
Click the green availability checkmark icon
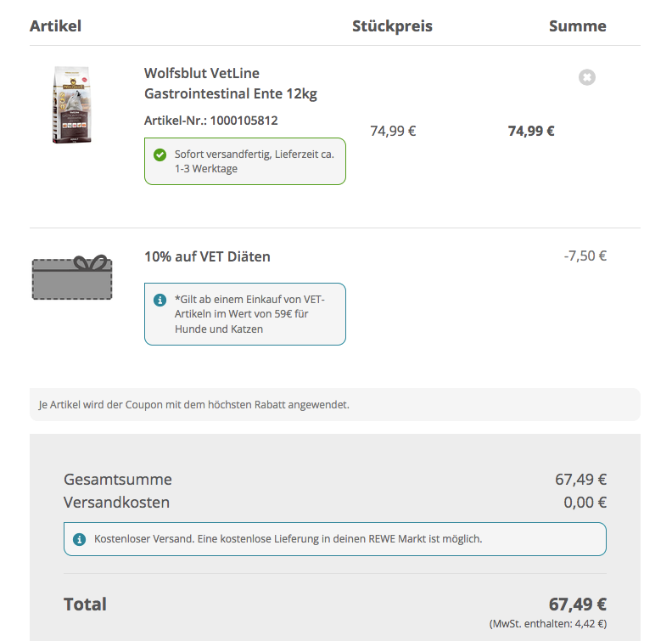coord(160,155)
